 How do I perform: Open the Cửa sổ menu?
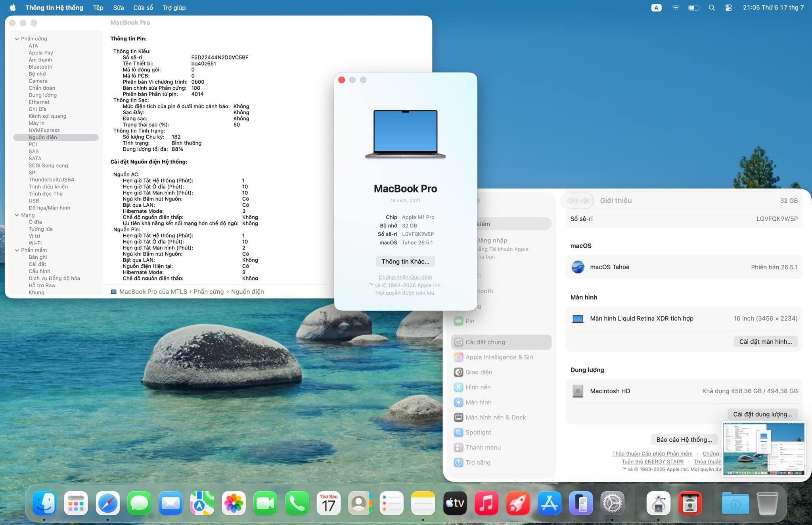click(x=143, y=8)
